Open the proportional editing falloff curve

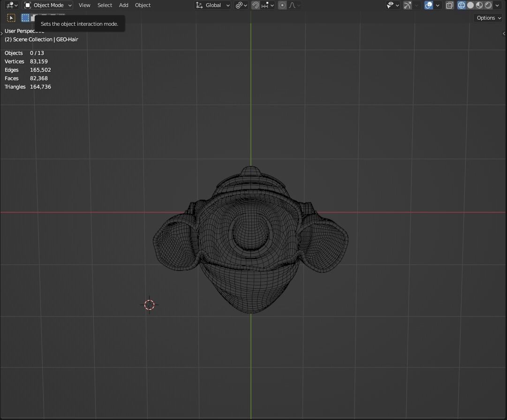pos(294,5)
